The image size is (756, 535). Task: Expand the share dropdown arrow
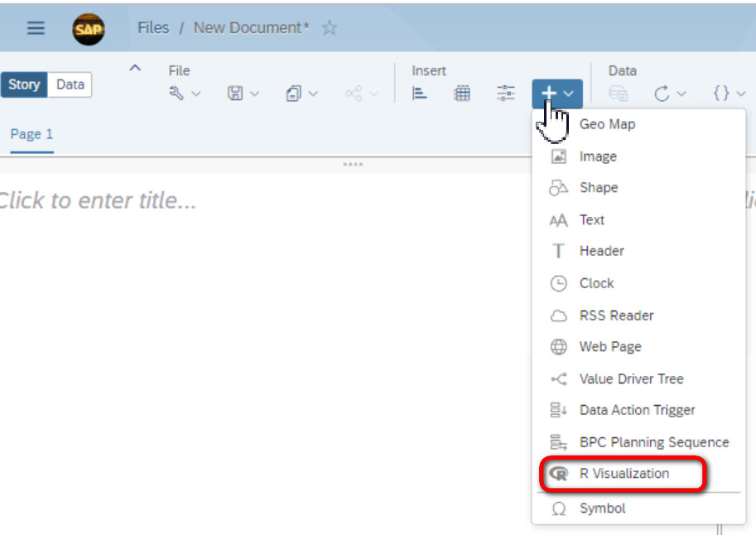click(373, 94)
